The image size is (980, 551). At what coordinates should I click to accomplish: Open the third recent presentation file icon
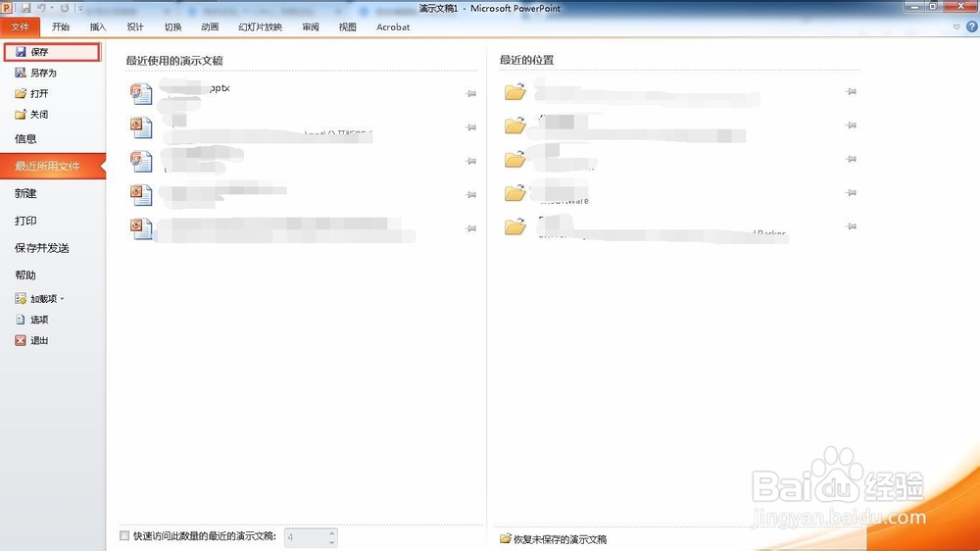(140, 162)
